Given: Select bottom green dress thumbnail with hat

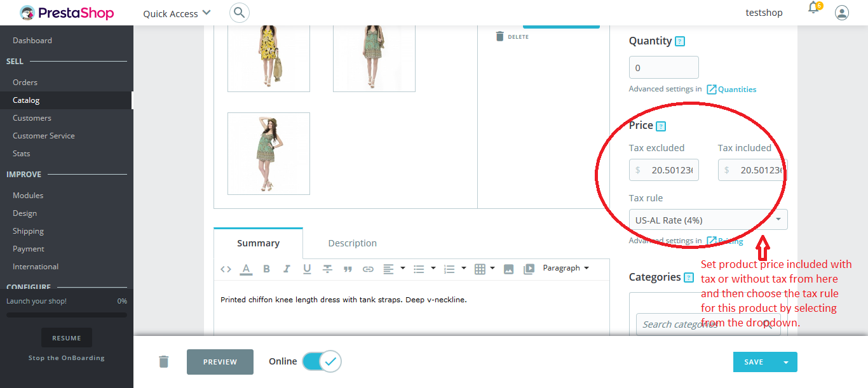Looking at the screenshot, I should tap(269, 154).
